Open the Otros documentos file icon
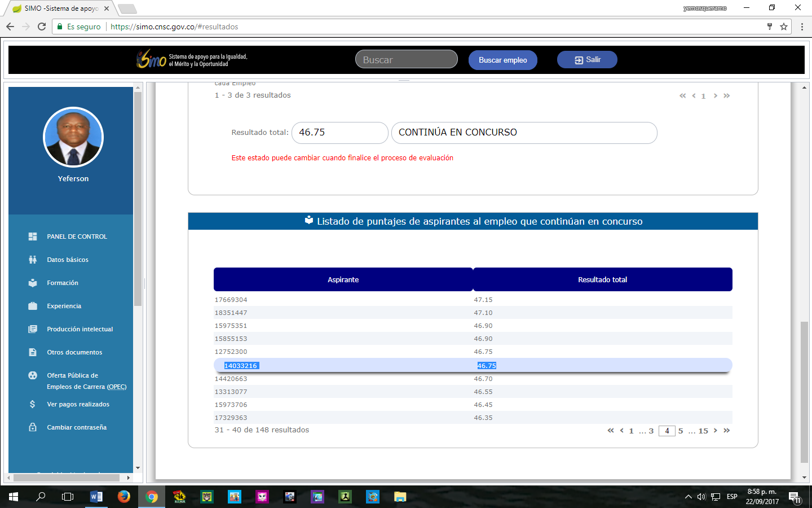 click(33, 352)
